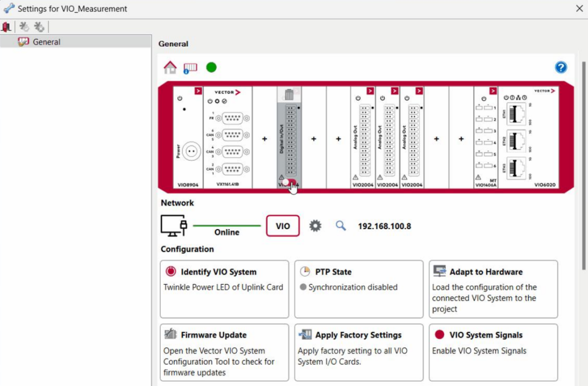This screenshot has height=386, width=588.
Task: Add card in plus slot right of last VIO2004
Action: [x=437, y=139]
